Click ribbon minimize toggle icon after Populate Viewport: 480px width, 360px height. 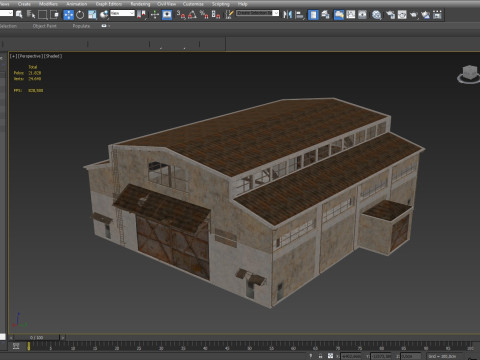click(x=104, y=26)
